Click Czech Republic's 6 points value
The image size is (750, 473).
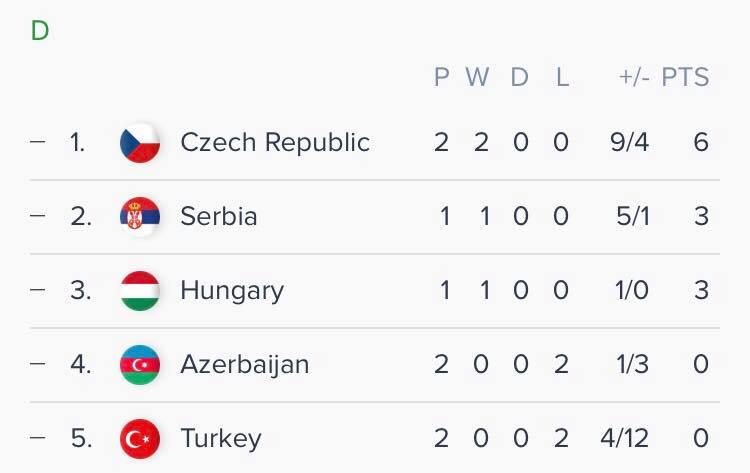coord(700,143)
